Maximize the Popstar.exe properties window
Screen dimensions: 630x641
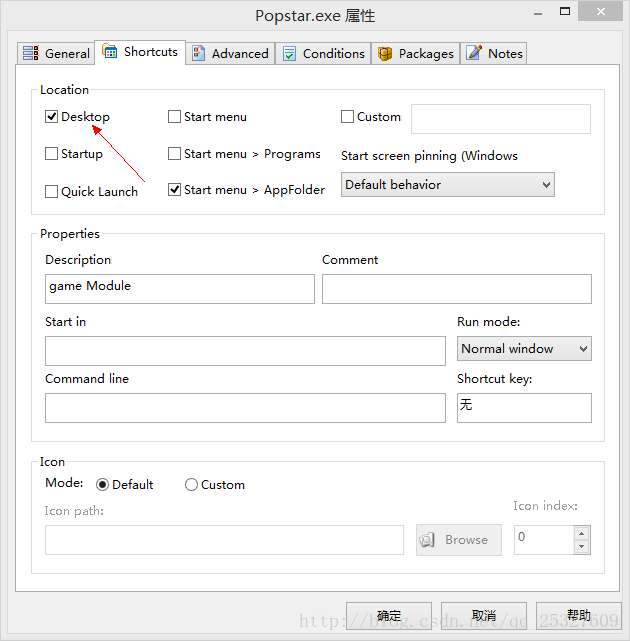click(565, 11)
